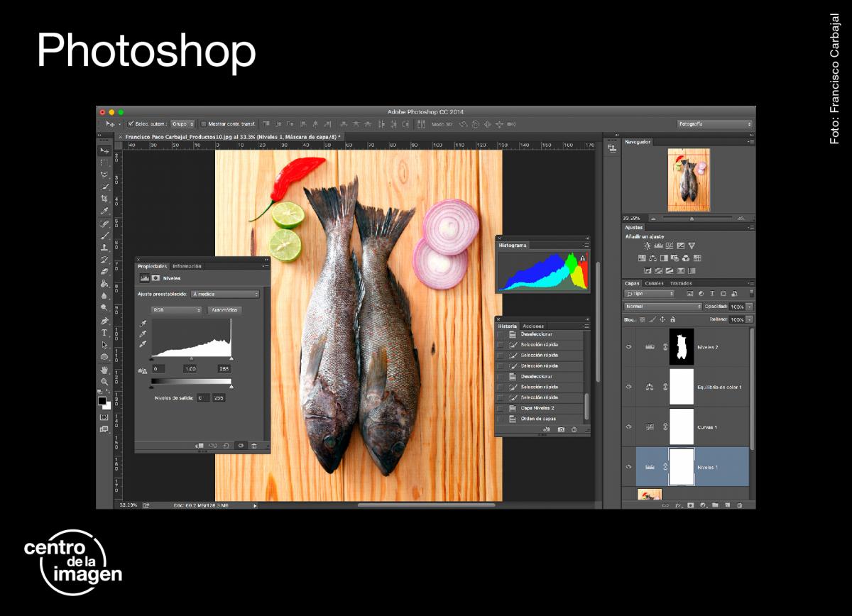The image size is (852, 616).
Task: Delete adjustment via Propiedades trash icon
Action: 253,446
